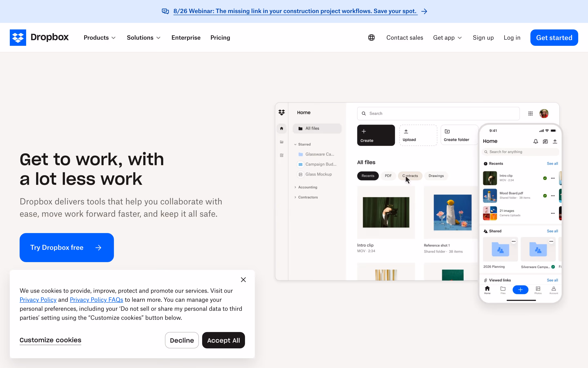This screenshot has width=588, height=368.
Task: Click the webinar banner arrow icon
Action: (424, 11)
